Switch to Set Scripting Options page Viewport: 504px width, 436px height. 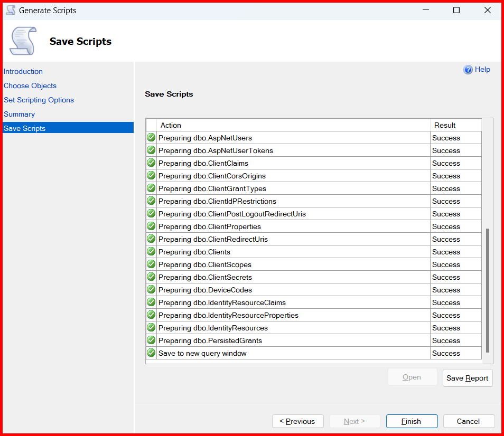39,100
